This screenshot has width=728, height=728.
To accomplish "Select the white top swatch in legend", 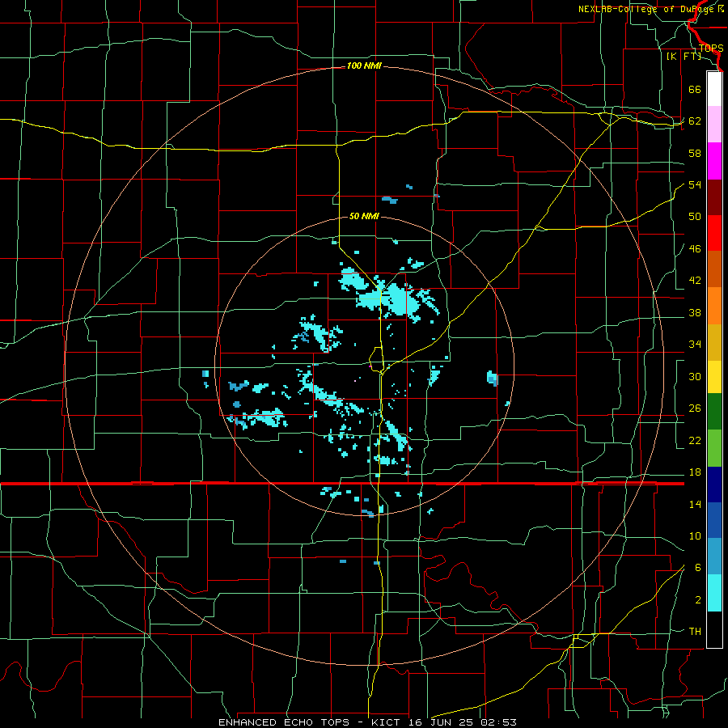I will (x=714, y=89).
